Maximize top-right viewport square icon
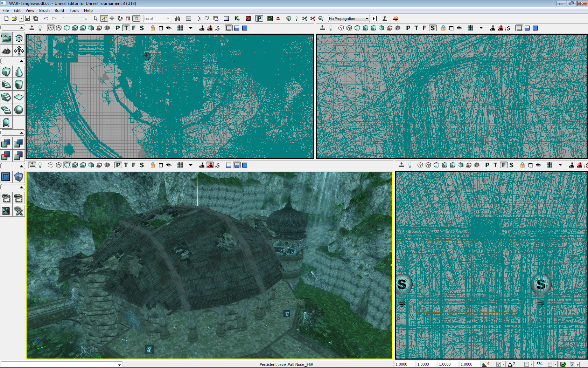This screenshot has height=368, width=588. [451, 28]
